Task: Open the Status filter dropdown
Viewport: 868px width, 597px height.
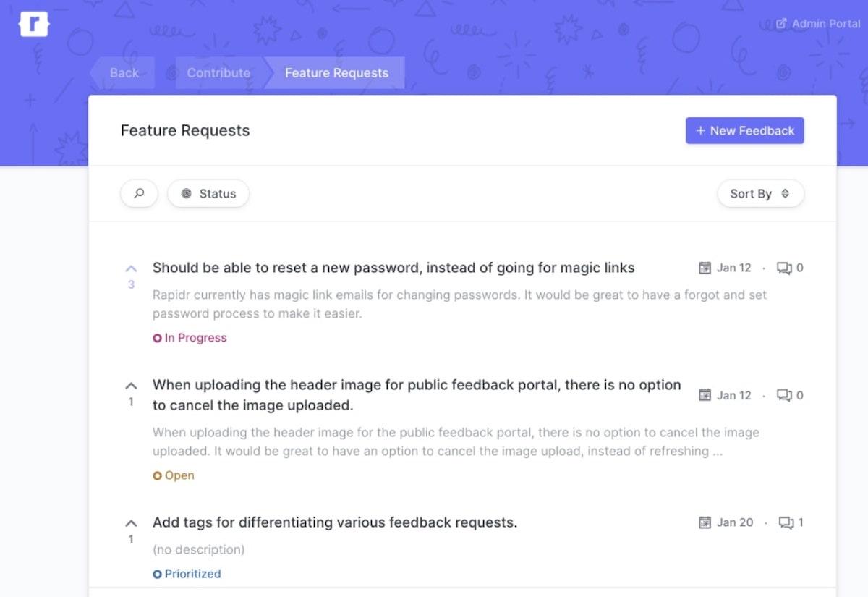Action: (x=208, y=194)
